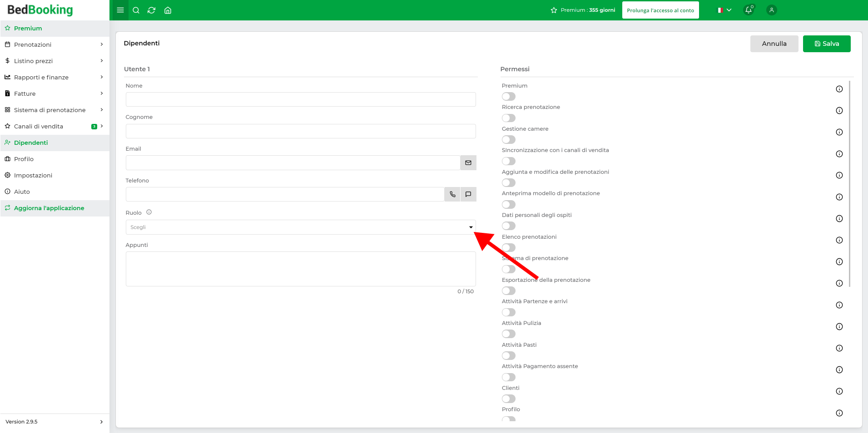Open Impostazioni sidebar item
Viewport: 868px width, 433px height.
[x=55, y=175]
